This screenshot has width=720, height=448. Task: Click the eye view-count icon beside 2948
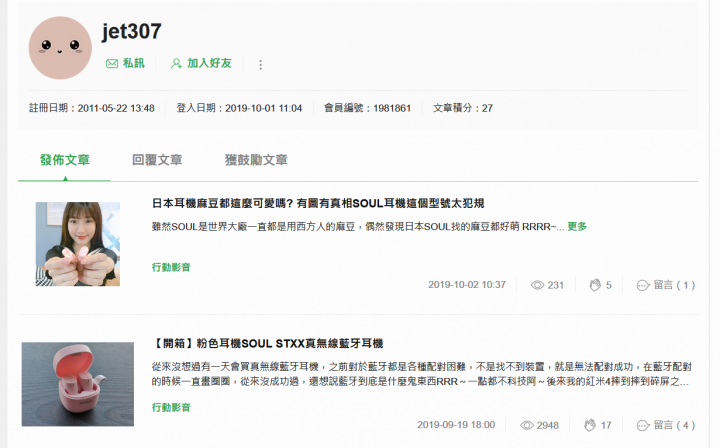(x=527, y=426)
